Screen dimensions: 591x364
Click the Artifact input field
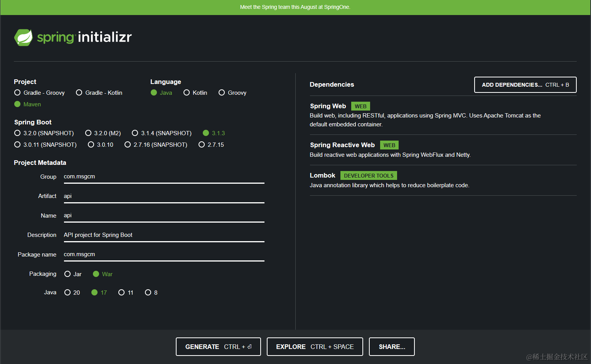click(x=164, y=196)
